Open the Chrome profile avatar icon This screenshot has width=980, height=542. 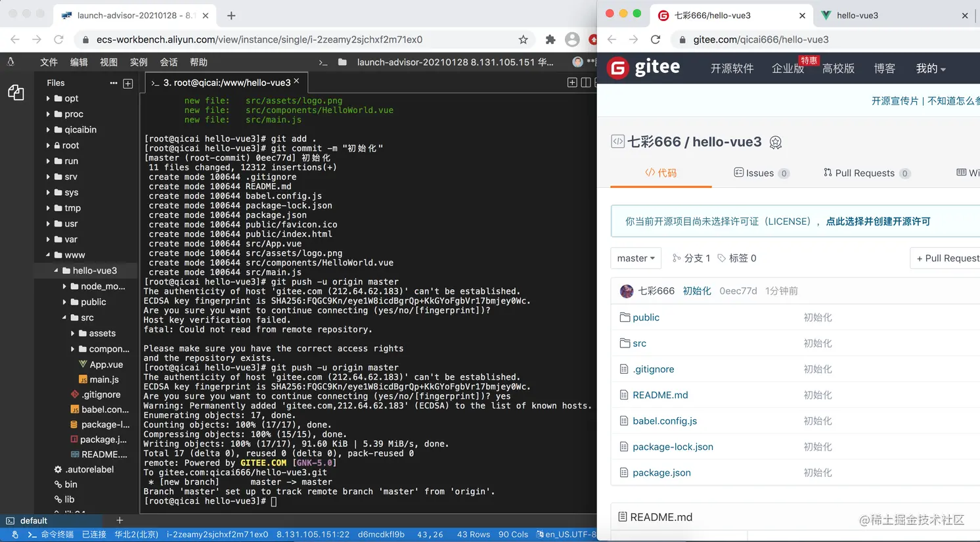click(572, 39)
